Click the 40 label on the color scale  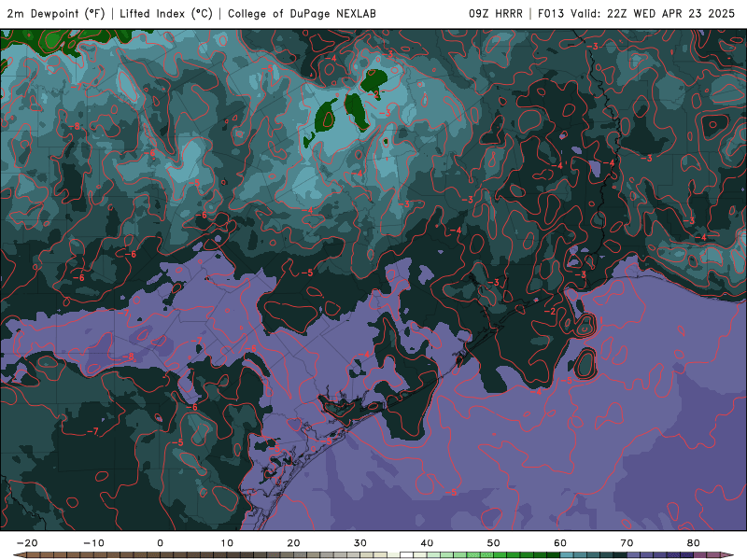pyautogui.click(x=427, y=543)
